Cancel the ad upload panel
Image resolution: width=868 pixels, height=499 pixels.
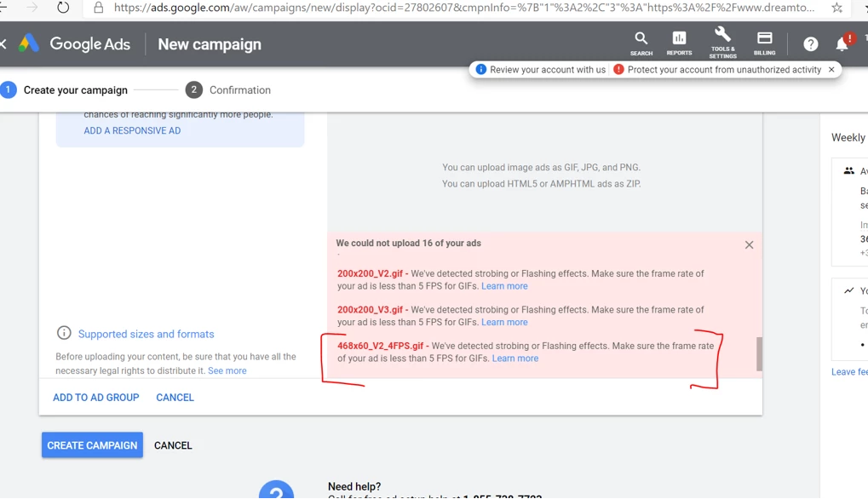(175, 397)
